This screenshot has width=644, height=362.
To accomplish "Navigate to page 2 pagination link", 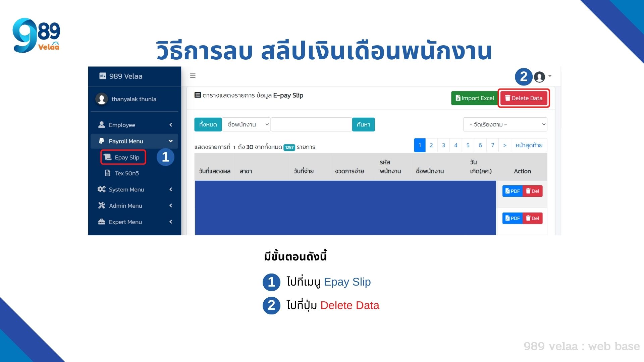I will coord(432,145).
